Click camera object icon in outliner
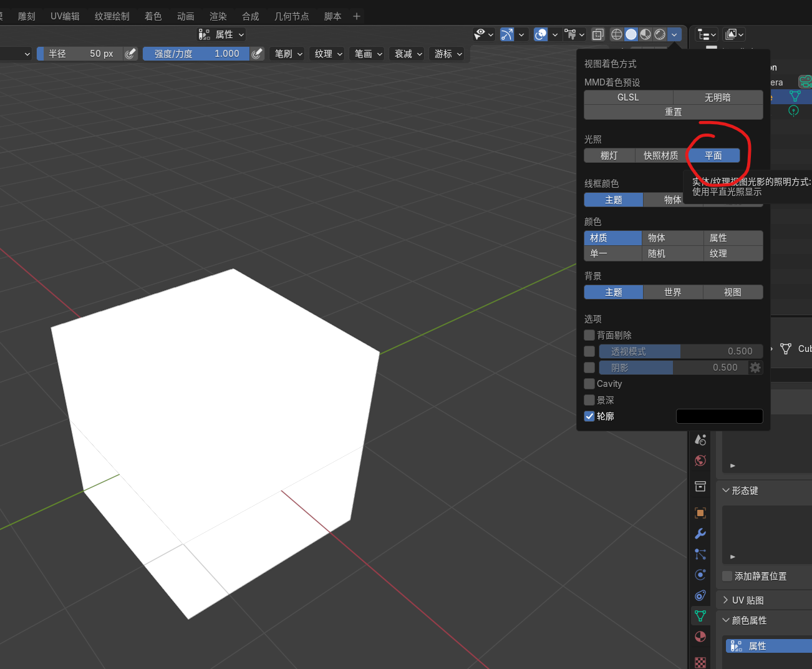Viewport: 812px width, 669px height. coord(805,82)
